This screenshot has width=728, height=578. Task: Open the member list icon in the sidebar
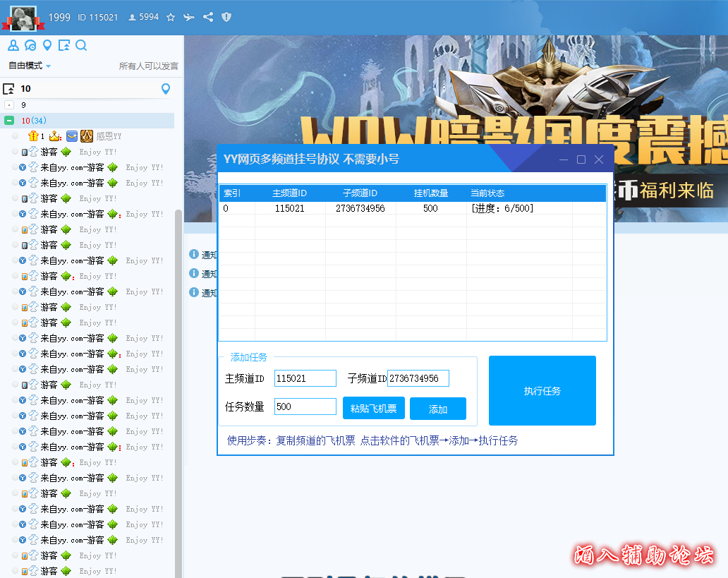(13, 44)
